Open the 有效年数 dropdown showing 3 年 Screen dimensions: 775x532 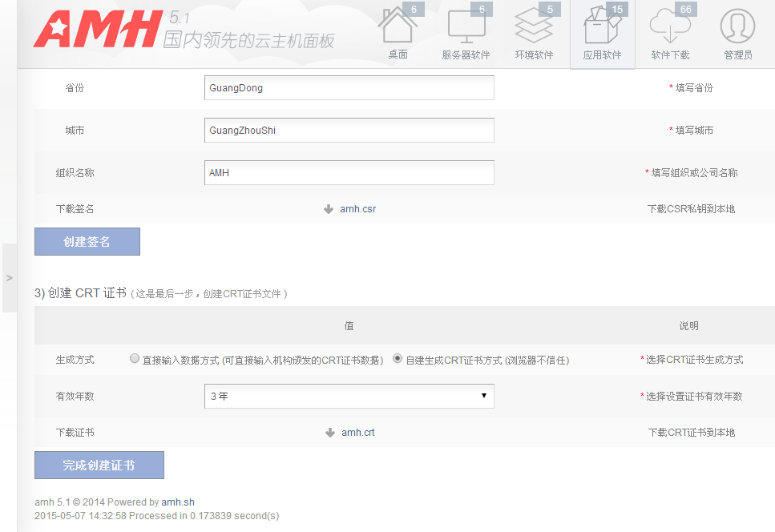pos(349,396)
